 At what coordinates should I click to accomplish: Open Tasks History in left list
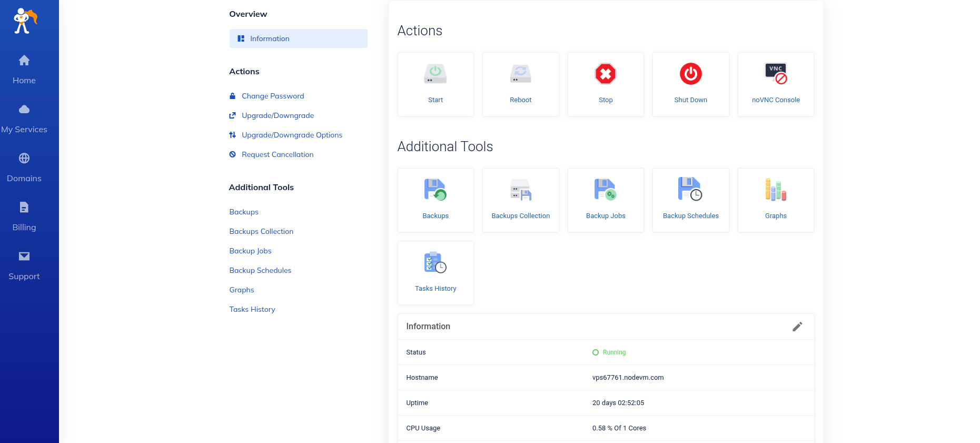[x=252, y=309]
